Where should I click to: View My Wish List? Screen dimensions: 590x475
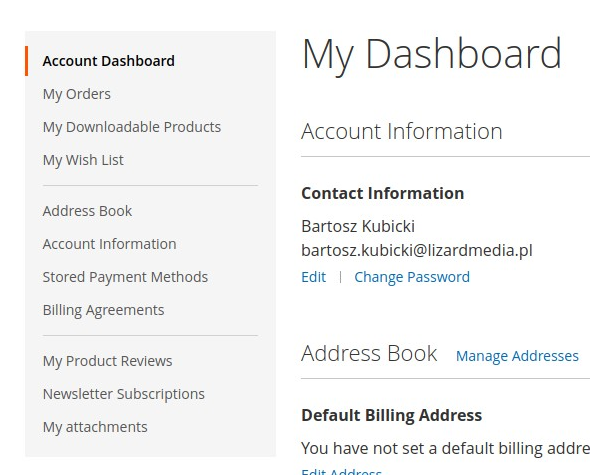point(83,160)
